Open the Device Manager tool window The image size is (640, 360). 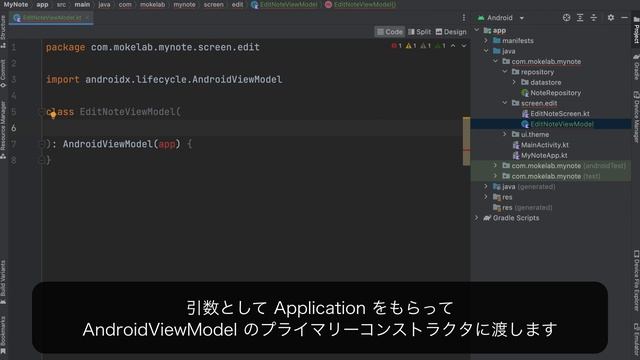point(636,117)
